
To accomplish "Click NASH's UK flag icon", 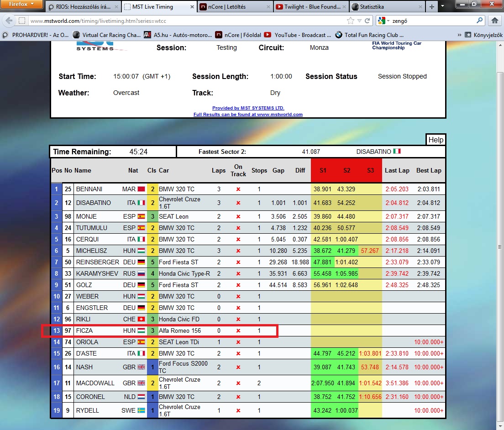I will [142, 367].
